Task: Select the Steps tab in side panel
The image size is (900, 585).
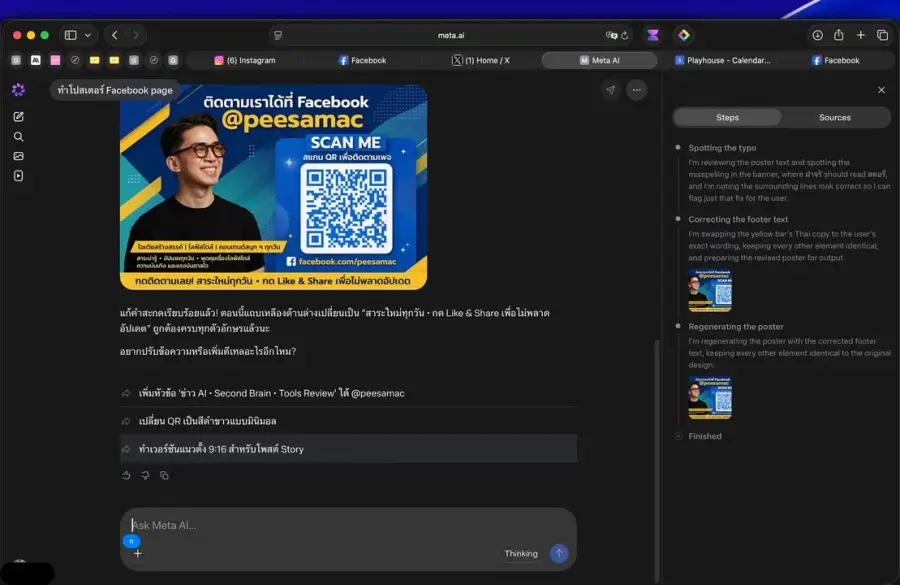Action: (x=727, y=118)
